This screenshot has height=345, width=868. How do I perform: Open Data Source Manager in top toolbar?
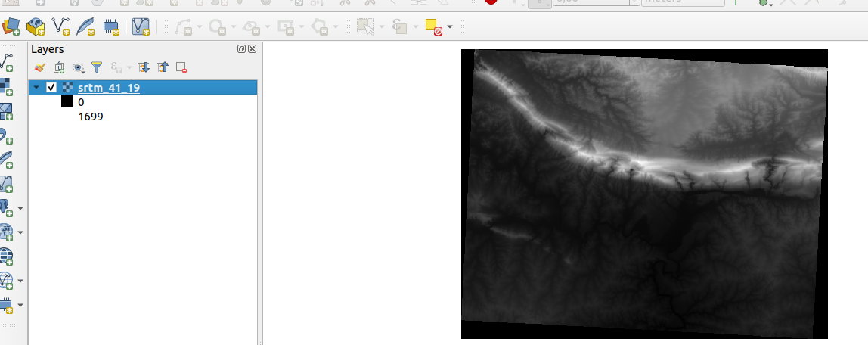[11, 27]
